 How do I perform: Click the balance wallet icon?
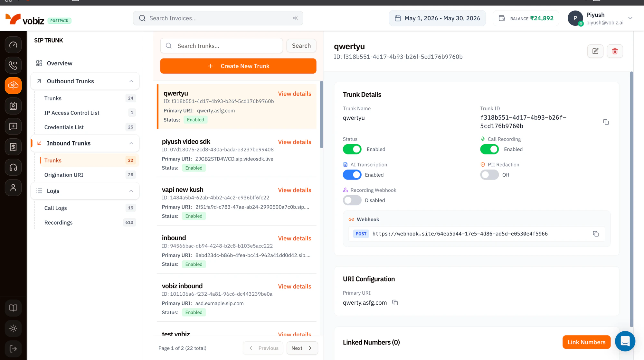click(x=502, y=18)
